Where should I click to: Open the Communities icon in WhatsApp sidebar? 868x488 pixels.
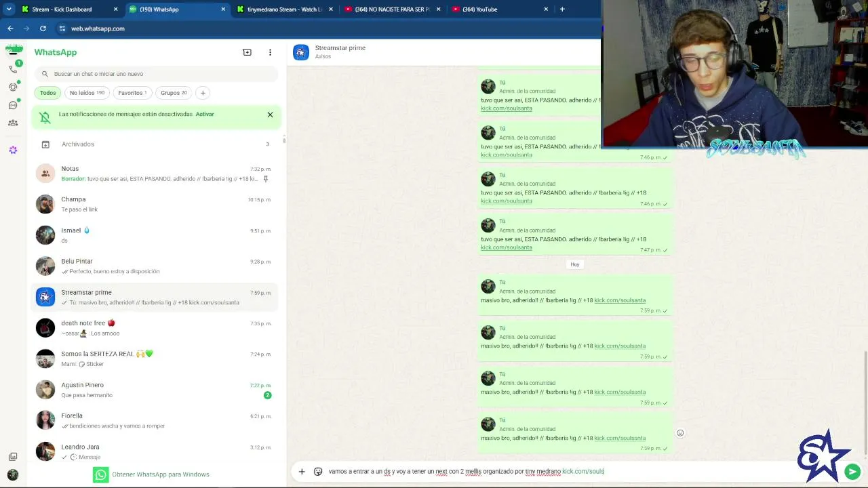pos(13,123)
